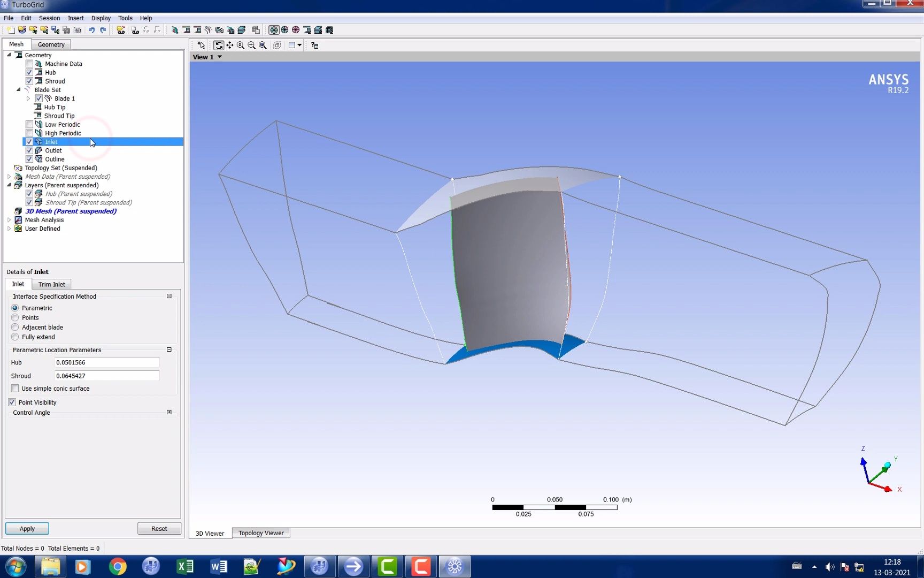The image size is (924, 578).
Task: Toggle the Machine Data checkbox
Action: [29, 64]
